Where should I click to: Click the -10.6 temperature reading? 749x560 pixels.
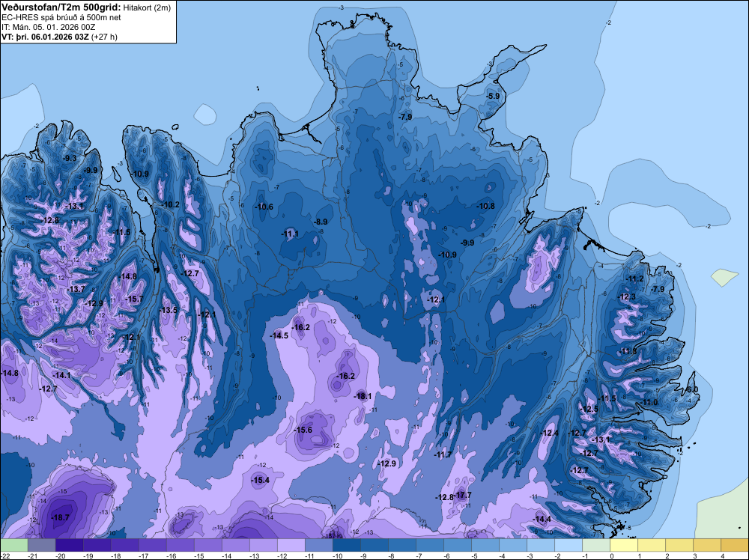coord(264,207)
